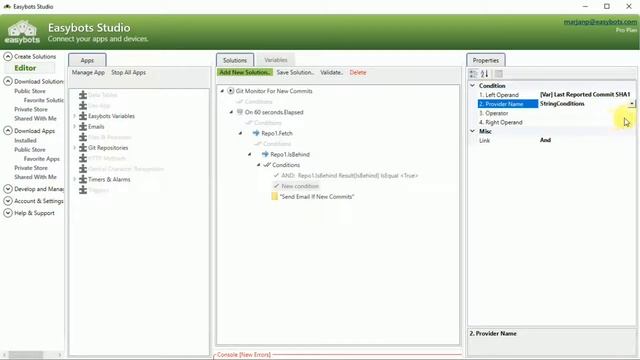The height and width of the screenshot is (360, 640).
Task: Open the account email link in header
Action: coord(600,22)
